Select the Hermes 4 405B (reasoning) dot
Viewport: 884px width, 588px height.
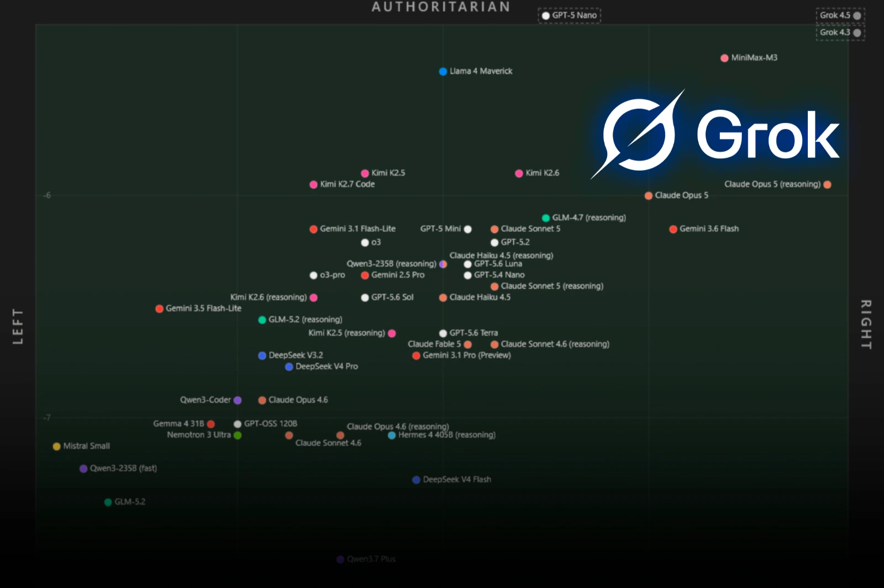[x=392, y=435]
